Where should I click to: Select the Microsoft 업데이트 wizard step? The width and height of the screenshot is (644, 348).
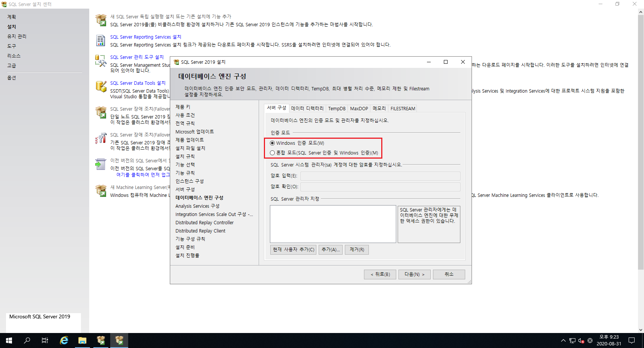[195, 132]
